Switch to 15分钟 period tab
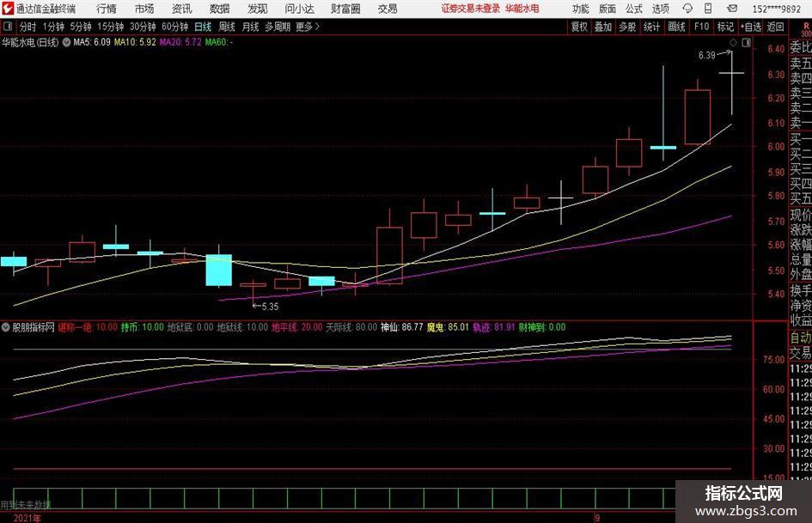The width and height of the screenshot is (812, 523). pyautogui.click(x=111, y=27)
